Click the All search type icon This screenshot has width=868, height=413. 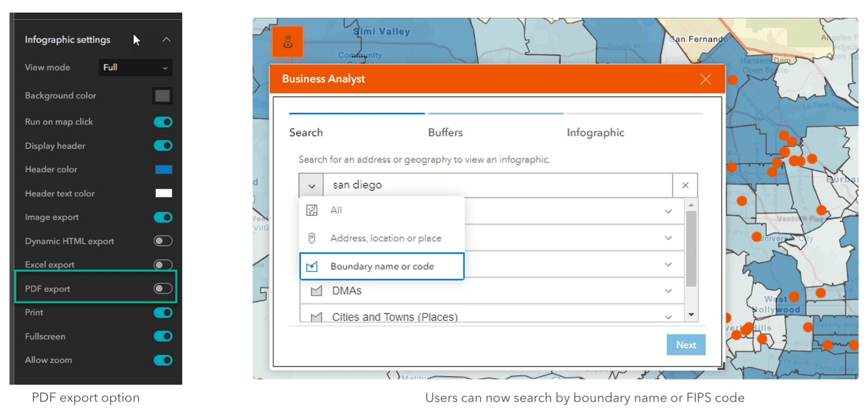click(x=312, y=210)
